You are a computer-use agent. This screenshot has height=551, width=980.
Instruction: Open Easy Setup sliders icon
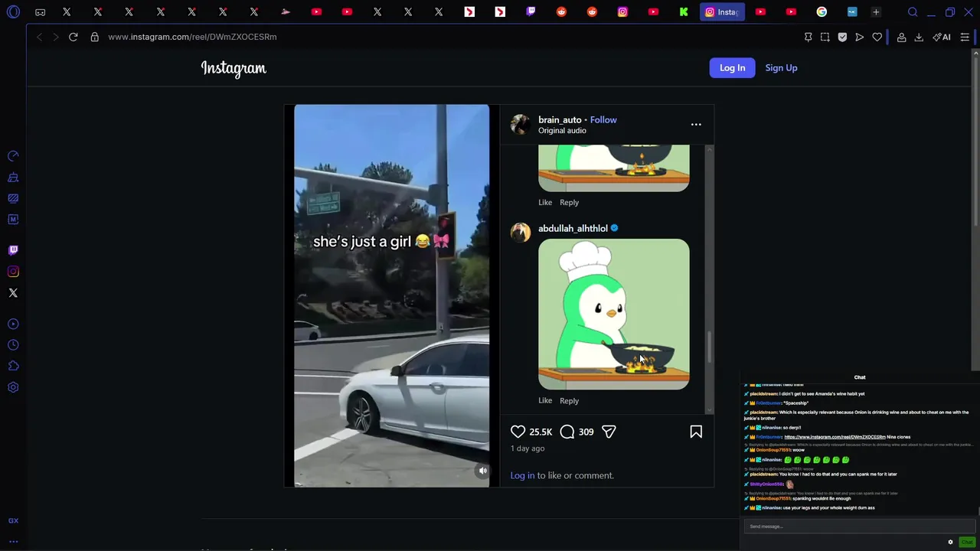[965, 37]
